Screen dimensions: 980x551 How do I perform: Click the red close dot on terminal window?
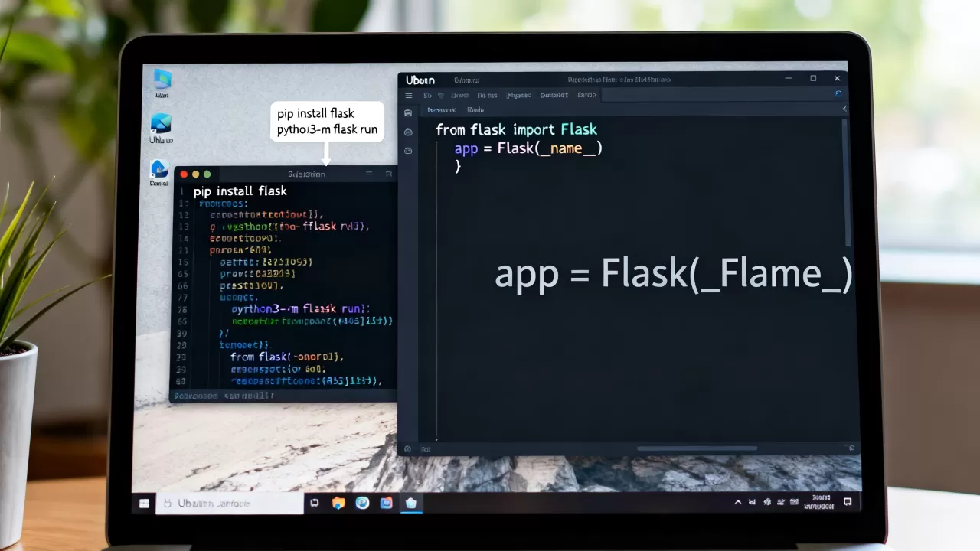[x=184, y=174]
